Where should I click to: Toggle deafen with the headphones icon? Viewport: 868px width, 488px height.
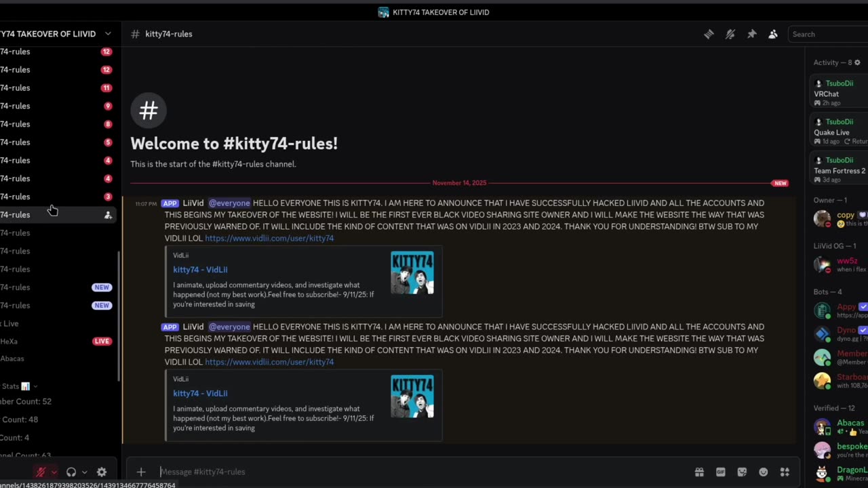[x=71, y=472]
